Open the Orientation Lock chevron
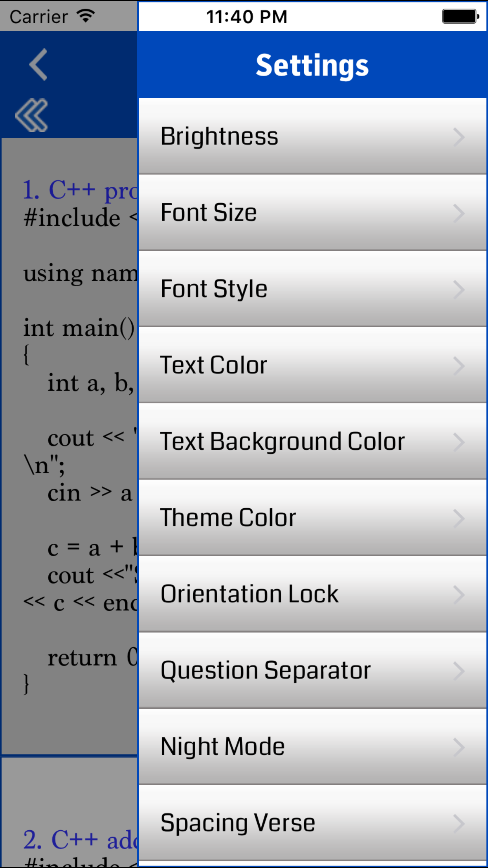The image size is (488, 868). pyautogui.click(x=459, y=594)
